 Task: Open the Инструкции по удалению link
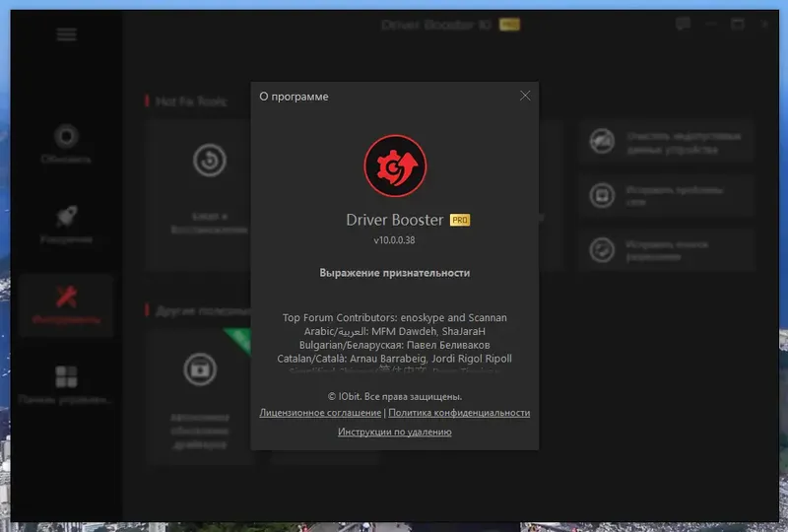[395, 432]
